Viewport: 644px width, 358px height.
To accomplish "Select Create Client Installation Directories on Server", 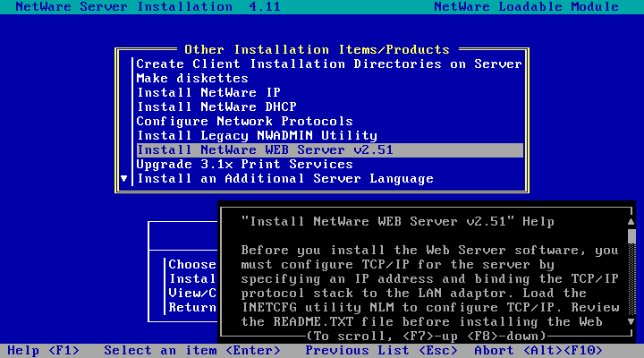I will 329,64.
